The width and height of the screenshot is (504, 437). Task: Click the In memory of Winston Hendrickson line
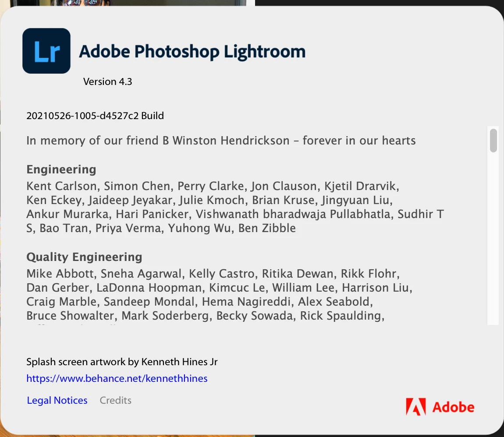(x=221, y=141)
